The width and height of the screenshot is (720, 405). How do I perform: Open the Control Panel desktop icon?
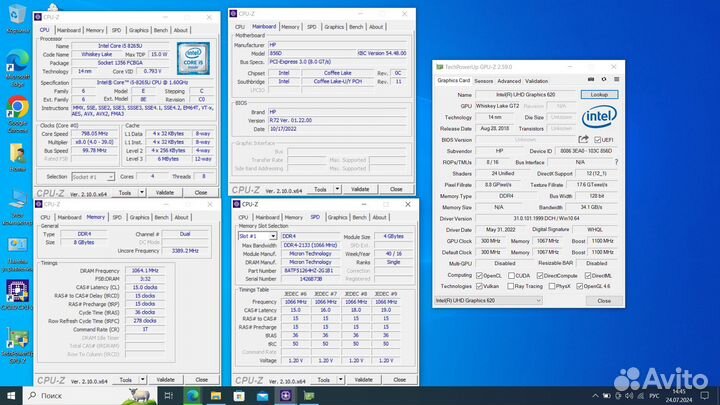pos(17,254)
